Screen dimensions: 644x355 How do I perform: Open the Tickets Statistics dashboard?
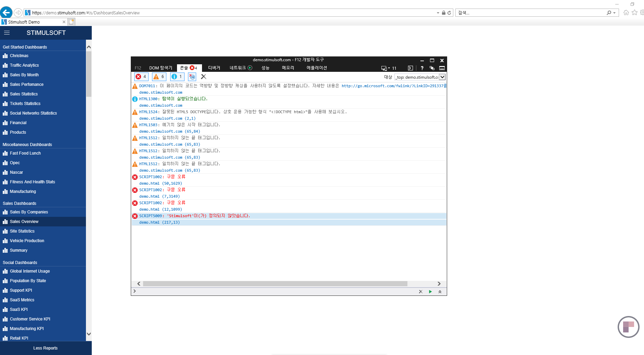click(43, 104)
